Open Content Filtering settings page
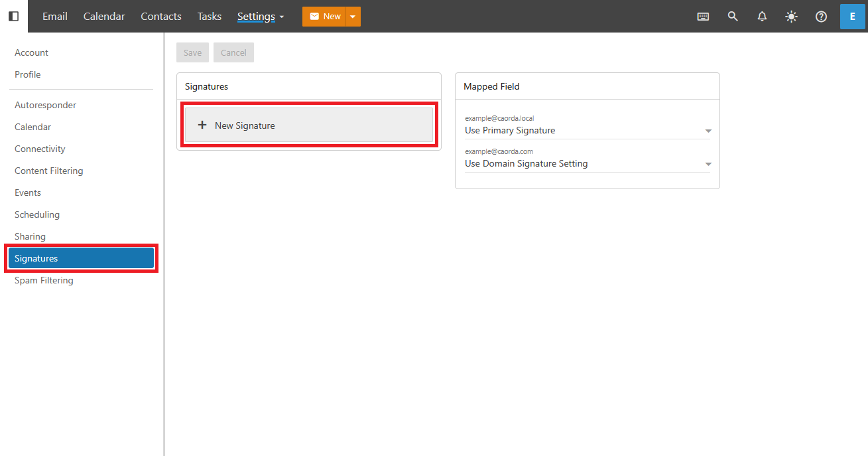This screenshot has width=868, height=456. [49, 171]
